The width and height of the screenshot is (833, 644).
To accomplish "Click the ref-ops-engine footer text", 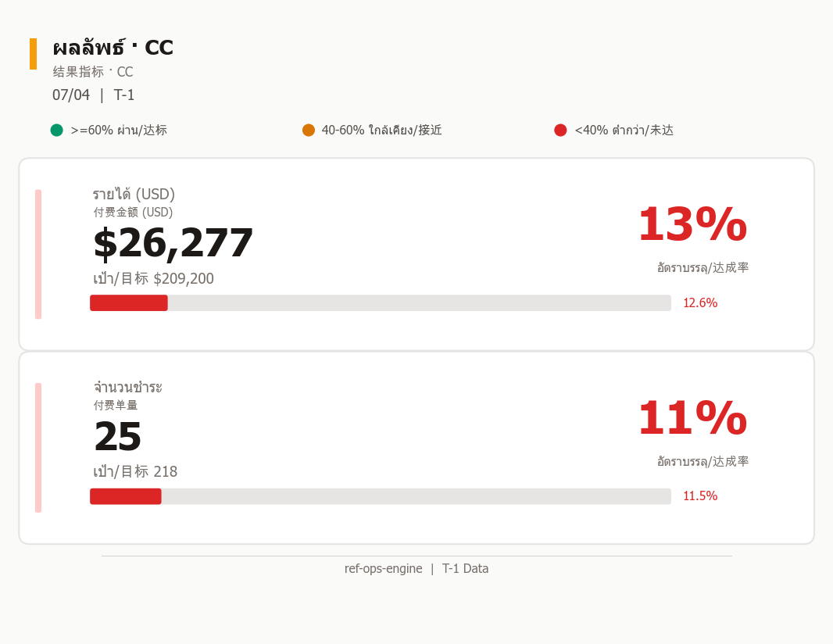I will 383,568.
